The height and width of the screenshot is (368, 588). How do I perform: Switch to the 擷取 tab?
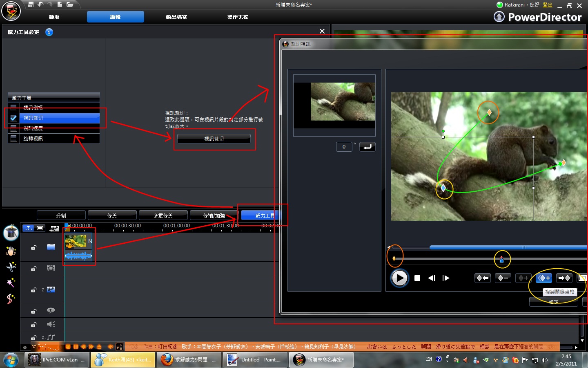click(x=54, y=17)
